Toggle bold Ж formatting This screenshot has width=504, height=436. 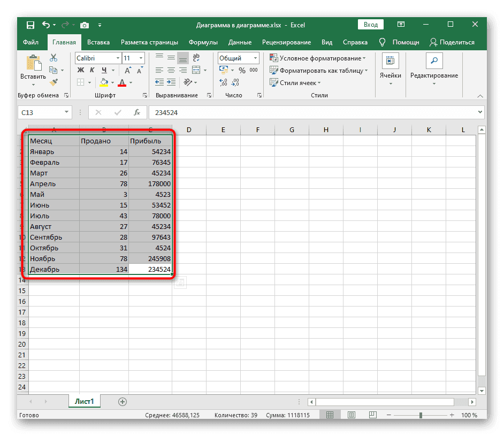pyautogui.click(x=81, y=70)
